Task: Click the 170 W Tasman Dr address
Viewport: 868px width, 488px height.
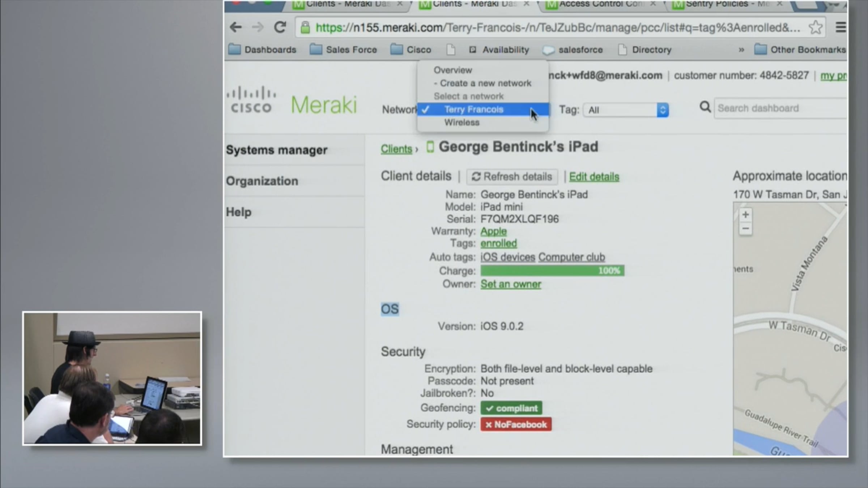Action: 790,195
